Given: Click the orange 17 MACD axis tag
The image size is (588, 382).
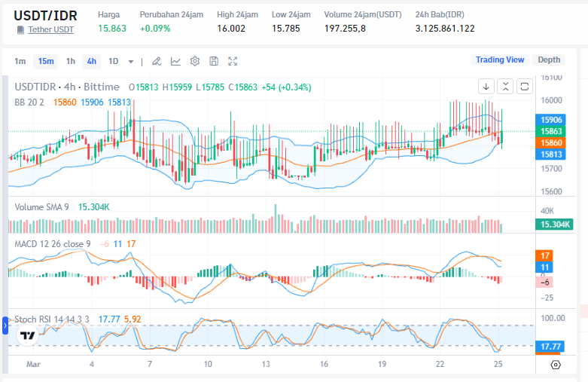Looking at the screenshot, I should click(x=544, y=255).
